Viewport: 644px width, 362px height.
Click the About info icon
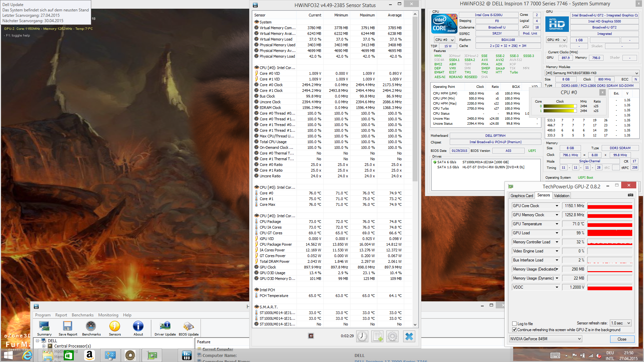[x=138, y=328]
